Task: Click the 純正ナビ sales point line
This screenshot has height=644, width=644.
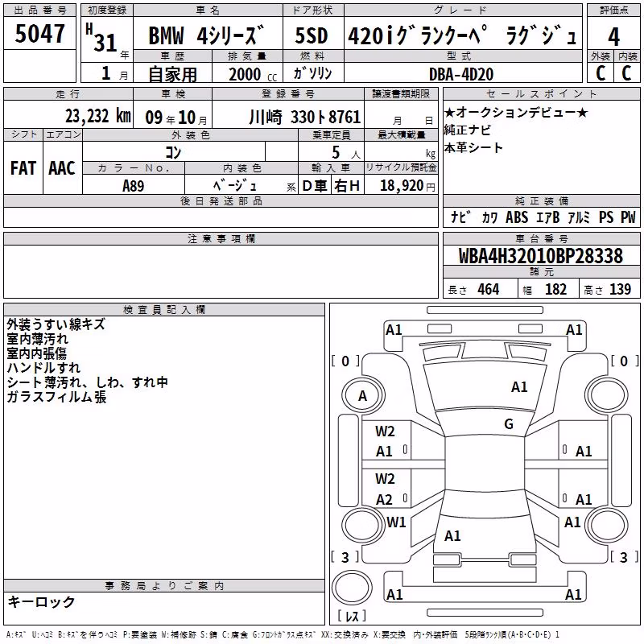Action: point(468,130)
